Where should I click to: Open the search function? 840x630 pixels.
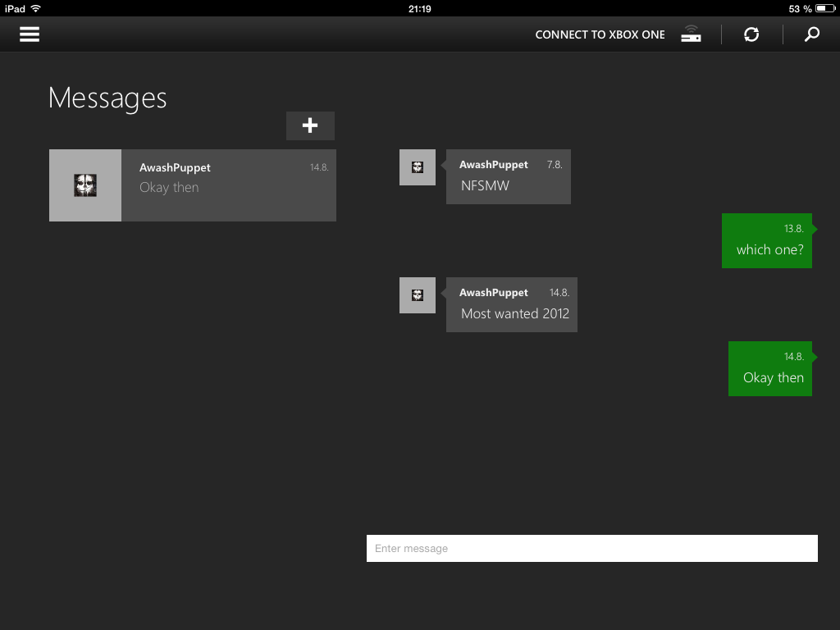(811, 34)
